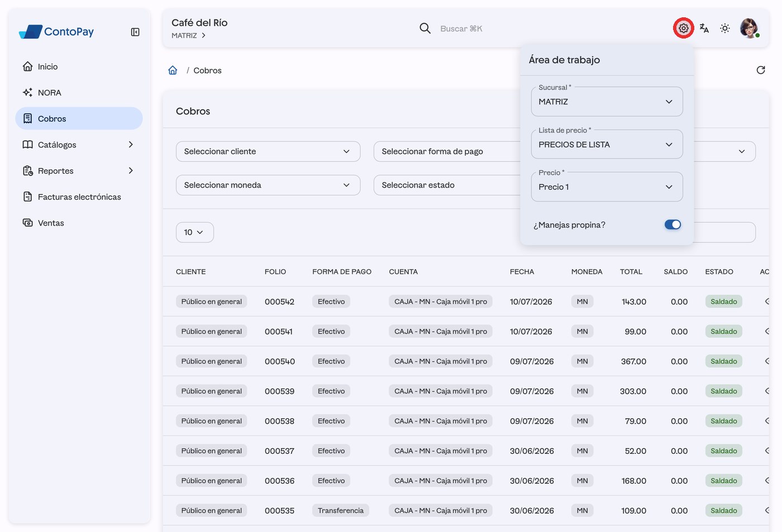Click folio 000542 in the table
Screen dimensions: 782x532
(279, 301)
